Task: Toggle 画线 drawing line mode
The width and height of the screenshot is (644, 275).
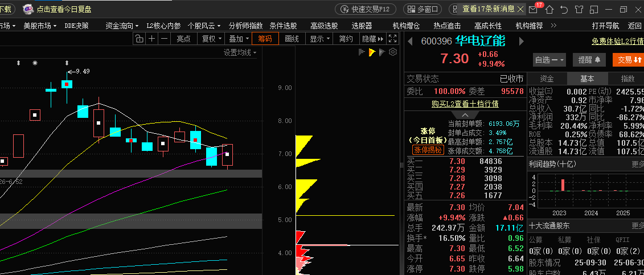Action: pyautogui.click(x=292, y=39)
